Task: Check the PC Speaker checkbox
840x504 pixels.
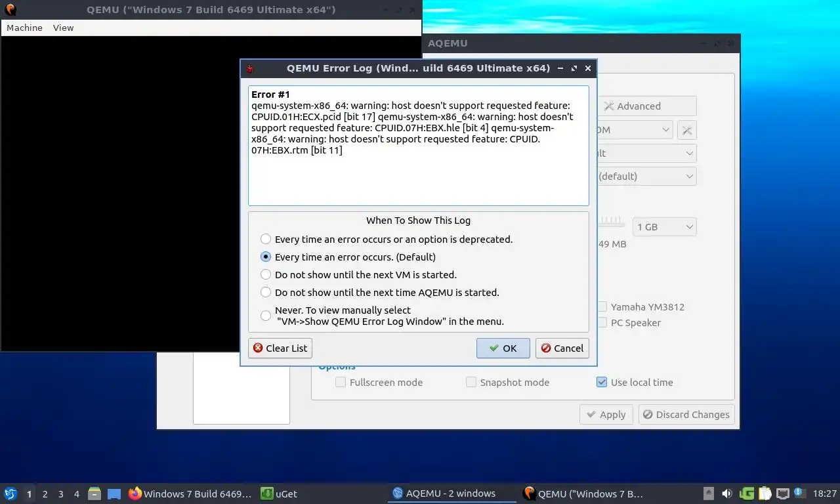Action: [602, 323]
